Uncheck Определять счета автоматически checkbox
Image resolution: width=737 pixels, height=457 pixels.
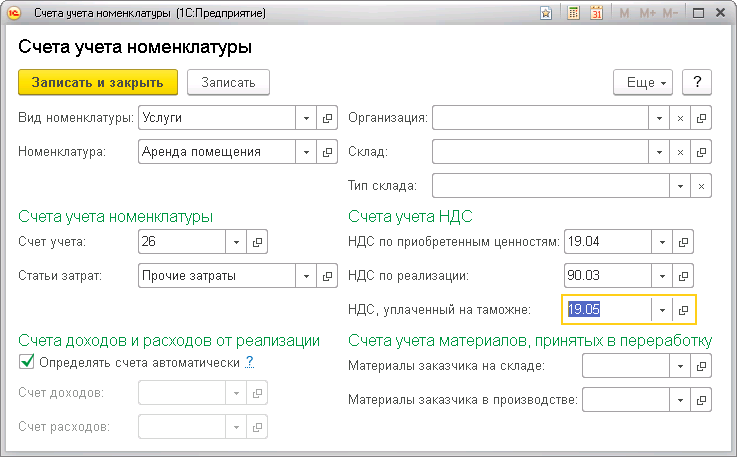[27, 362]
